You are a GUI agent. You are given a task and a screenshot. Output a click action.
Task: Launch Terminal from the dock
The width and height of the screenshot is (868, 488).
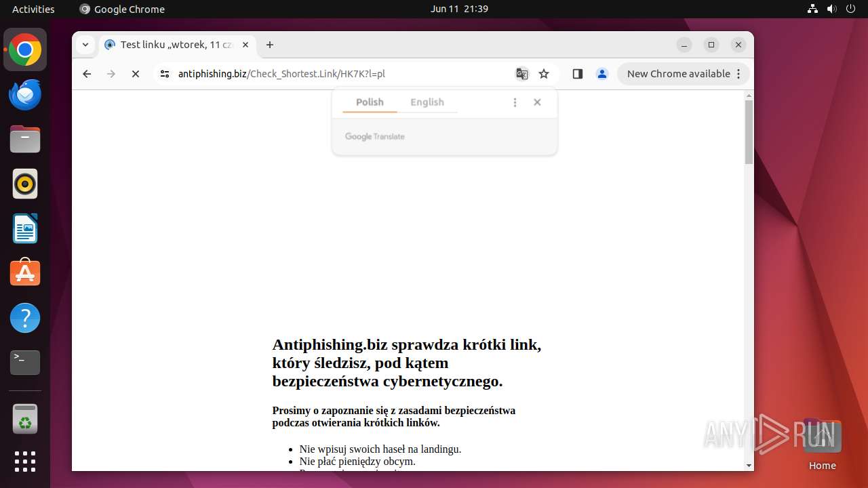click(25, 363)
